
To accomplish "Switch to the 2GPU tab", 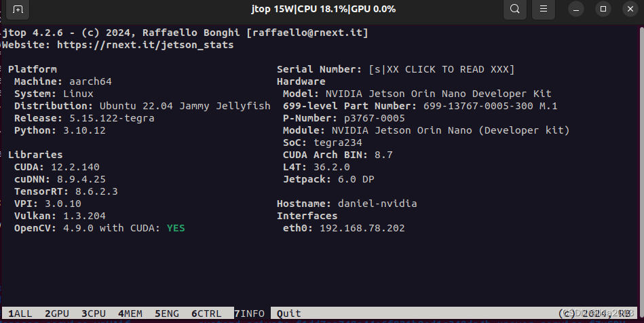I will [57, 313].
